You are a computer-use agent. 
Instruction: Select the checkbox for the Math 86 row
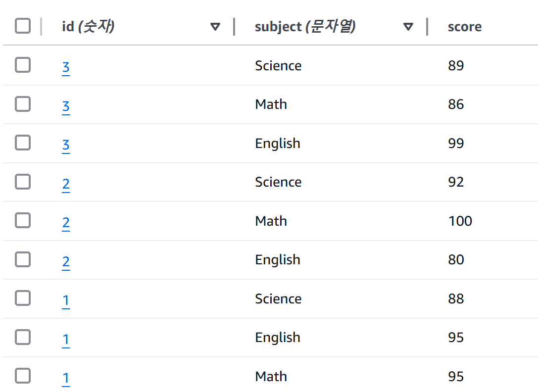pyautogui.click(x=23, y=104)
